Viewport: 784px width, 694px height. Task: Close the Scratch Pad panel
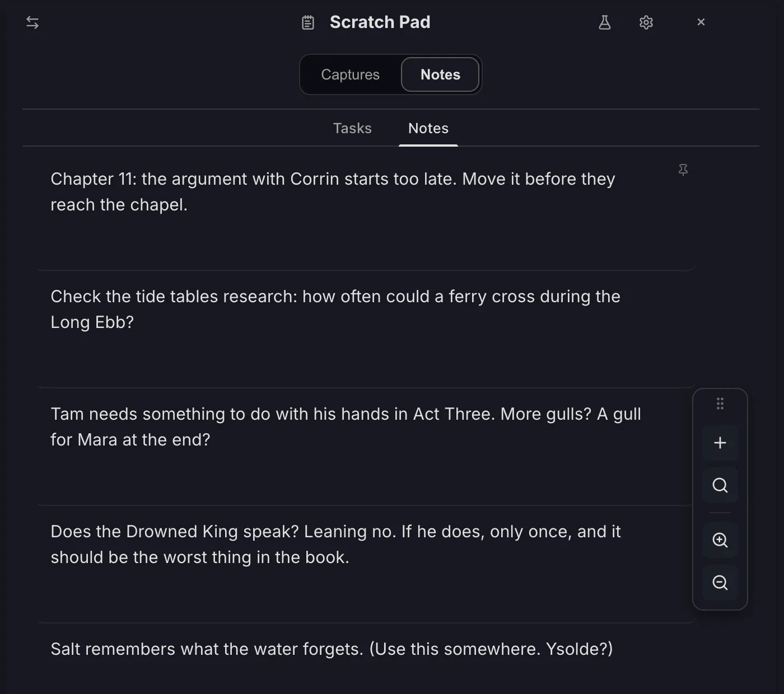701,22
